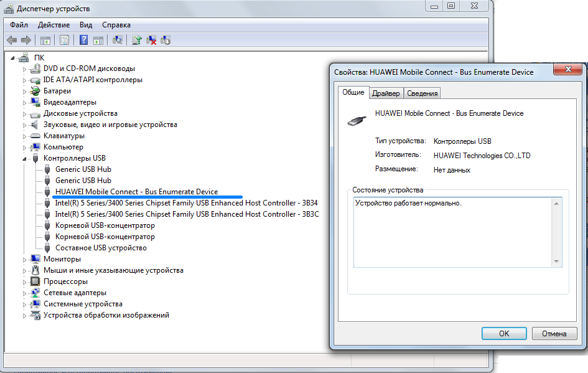
Task: Select HUAWEI Mobile Connect in the device tree
Action: pos(136,192)
